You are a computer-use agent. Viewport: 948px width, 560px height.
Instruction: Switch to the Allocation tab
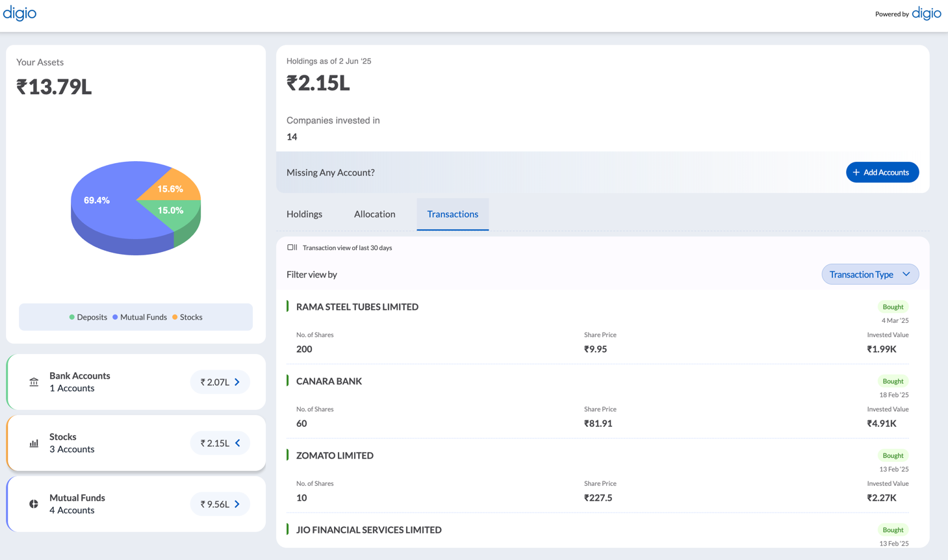[374, 214]
